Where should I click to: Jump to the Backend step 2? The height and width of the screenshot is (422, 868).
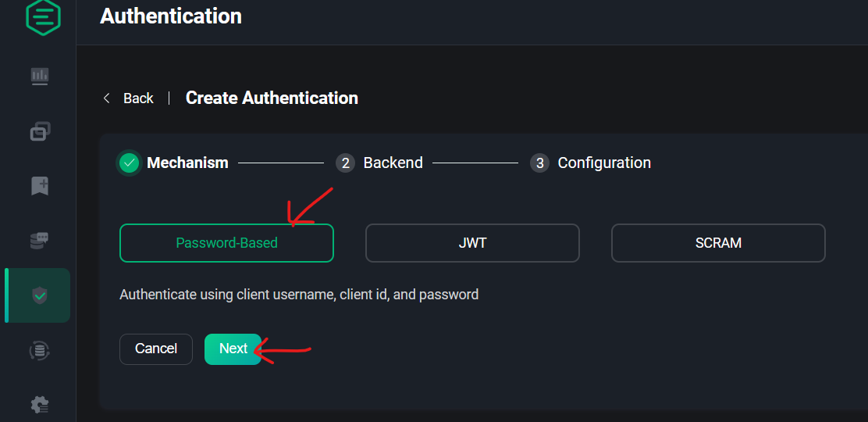pyautogui.click(x=379, y=163)
